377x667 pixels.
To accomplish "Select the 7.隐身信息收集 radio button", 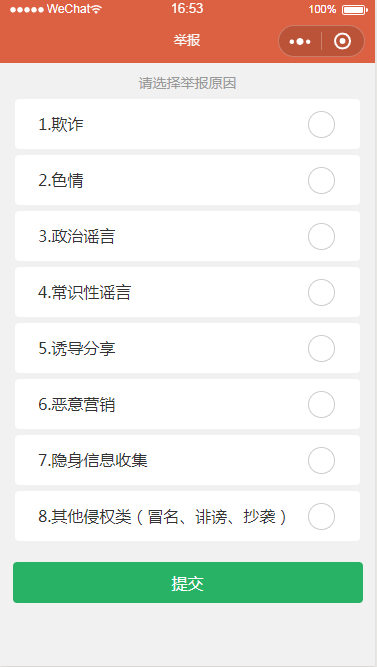I will 321,460.
